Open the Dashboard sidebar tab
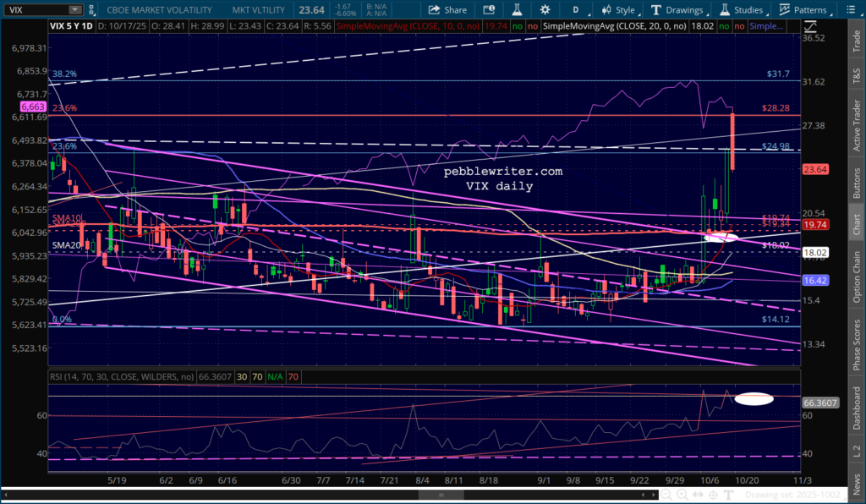The height and width of the screenshot is (504, 866). [857, 408]
